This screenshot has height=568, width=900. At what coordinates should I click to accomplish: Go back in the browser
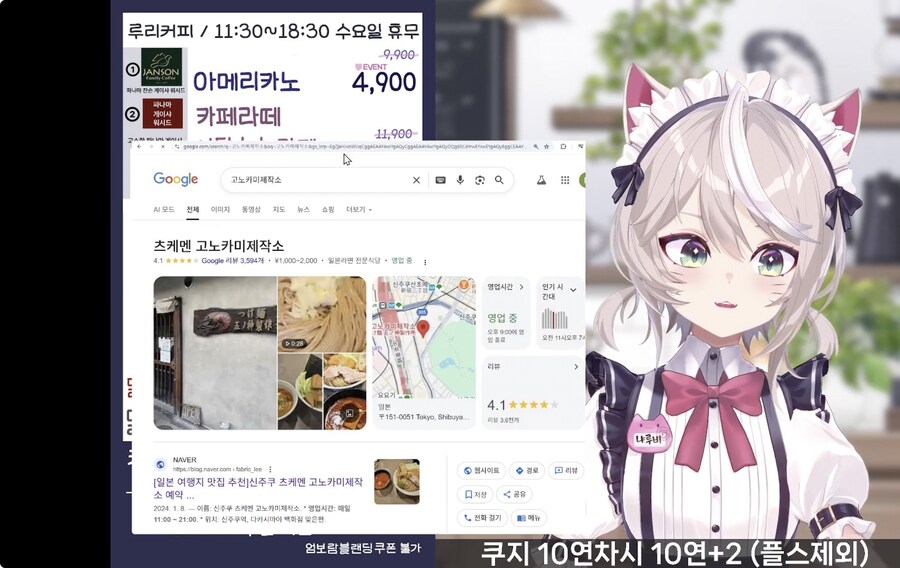tap(139, 147)
